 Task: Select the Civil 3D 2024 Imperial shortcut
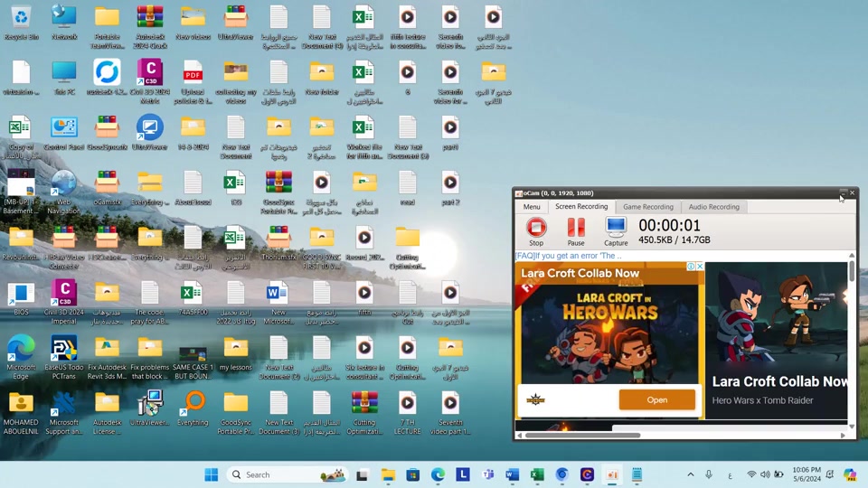(64, 302)
